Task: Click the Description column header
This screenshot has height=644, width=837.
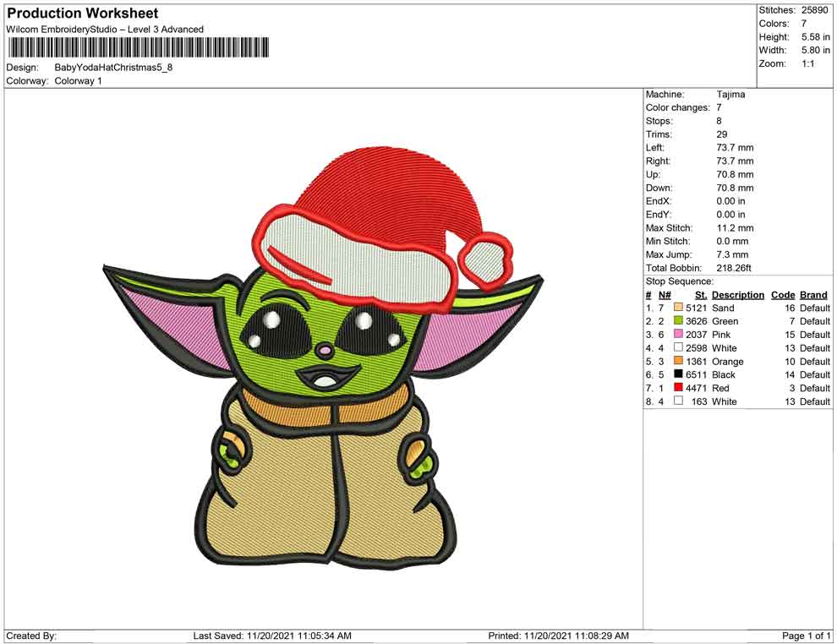Action: [738, 295]
